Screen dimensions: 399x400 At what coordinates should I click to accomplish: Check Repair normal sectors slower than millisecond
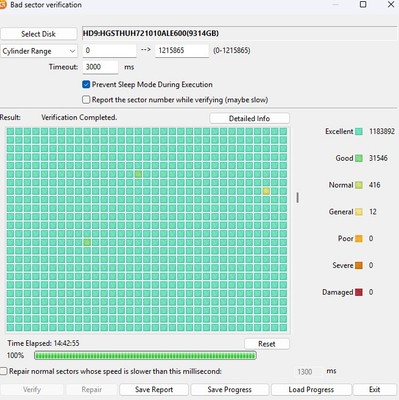[4, 371]
